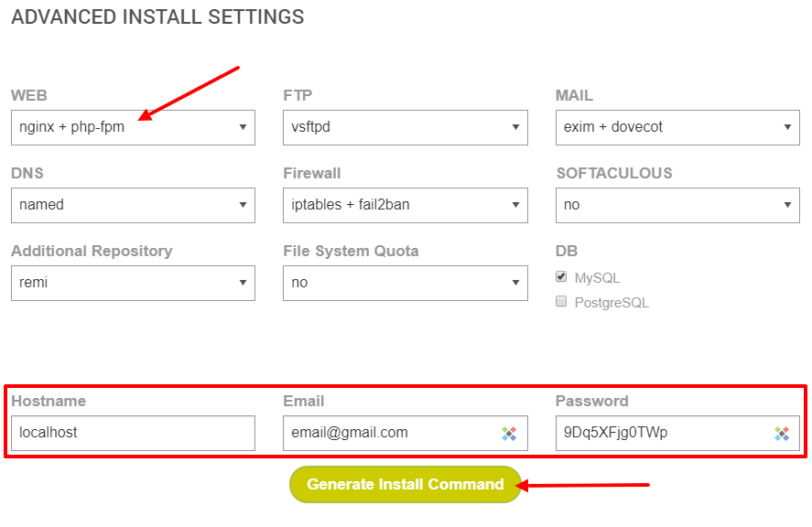Image resolution: width=812 pixels, height=527 pixels.
Task: Open the FTP vsftpd dropdown
Action: pos(406,127)
